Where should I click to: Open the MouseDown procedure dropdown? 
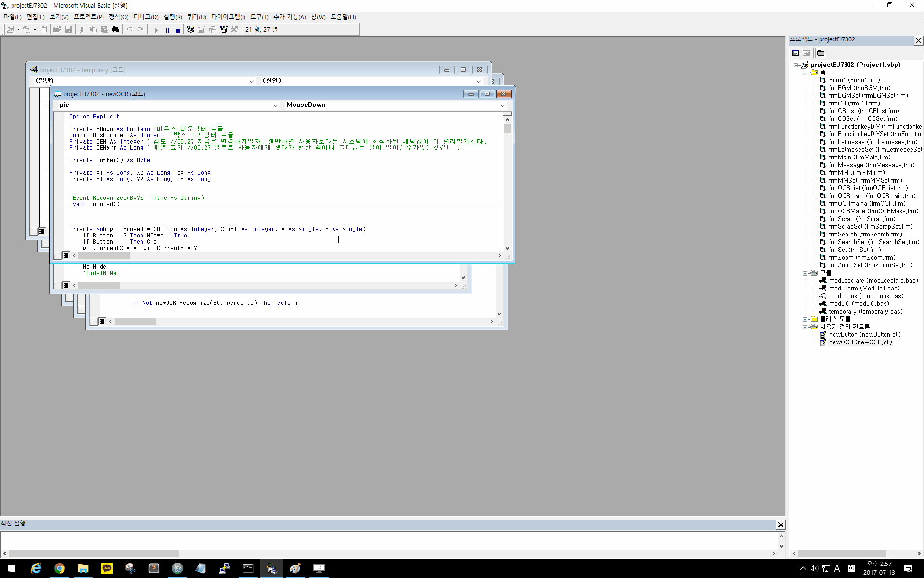502,105
